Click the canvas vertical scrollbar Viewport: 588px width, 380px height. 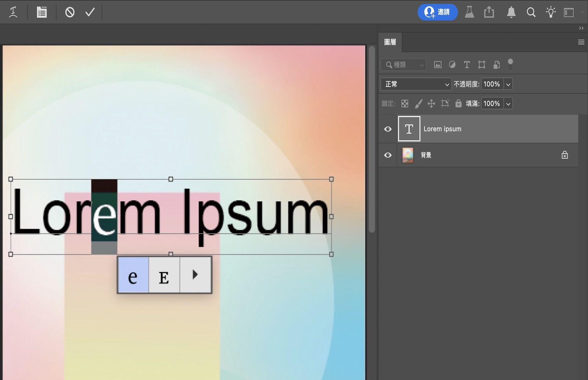coord(372,140)
